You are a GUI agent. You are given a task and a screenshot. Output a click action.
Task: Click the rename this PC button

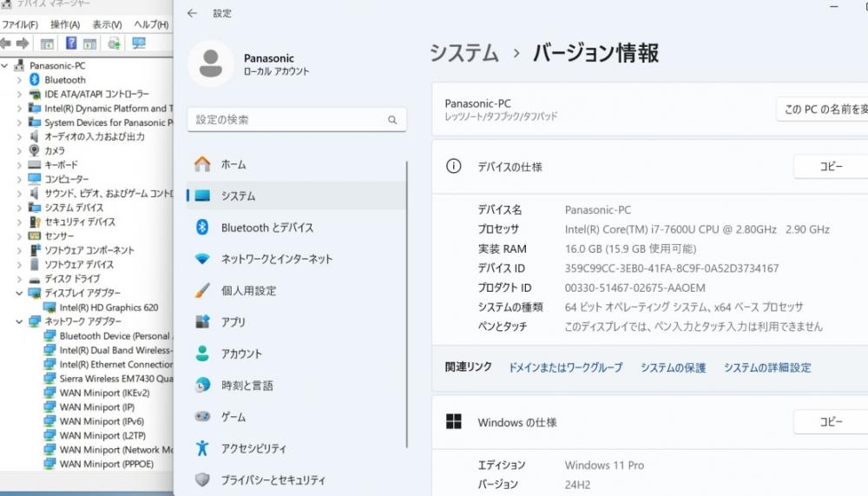pos(823,109)
